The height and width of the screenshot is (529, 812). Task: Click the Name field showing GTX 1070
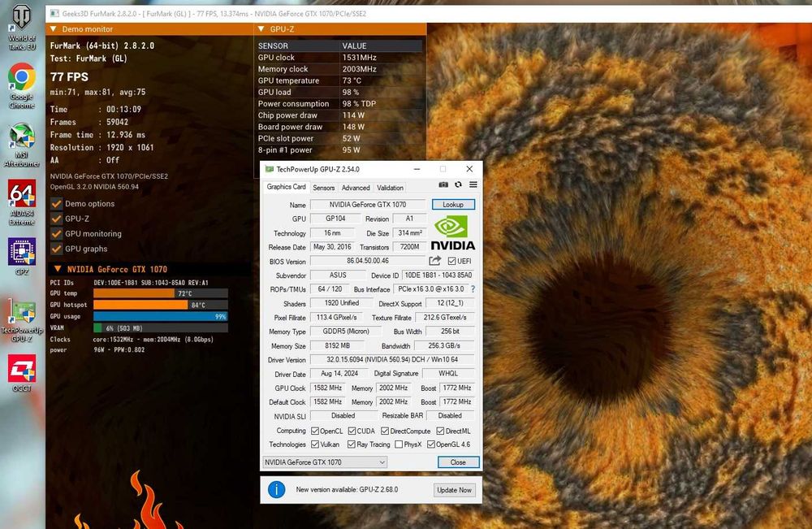pyautogui.click(x=368, y=205)
